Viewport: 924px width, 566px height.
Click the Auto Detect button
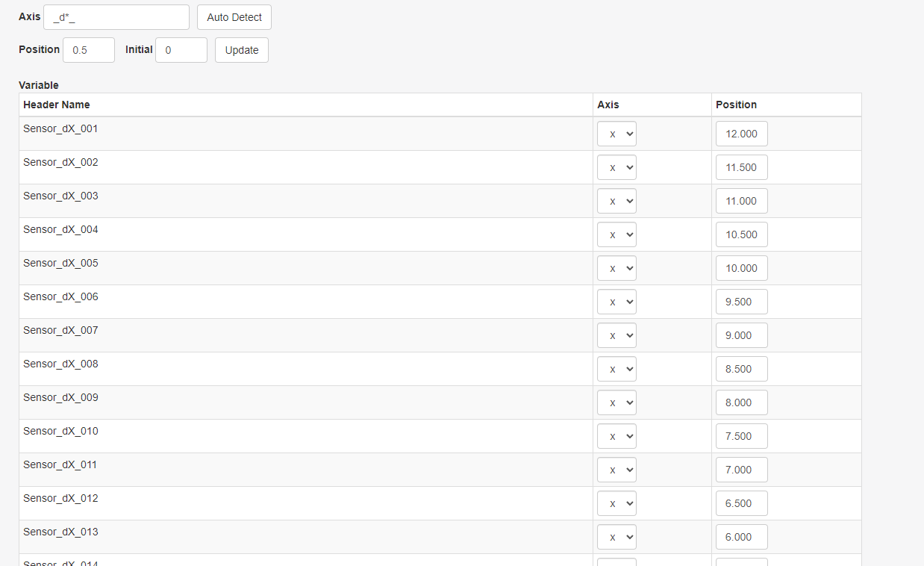pyautogui.click(x=234, y=17)
